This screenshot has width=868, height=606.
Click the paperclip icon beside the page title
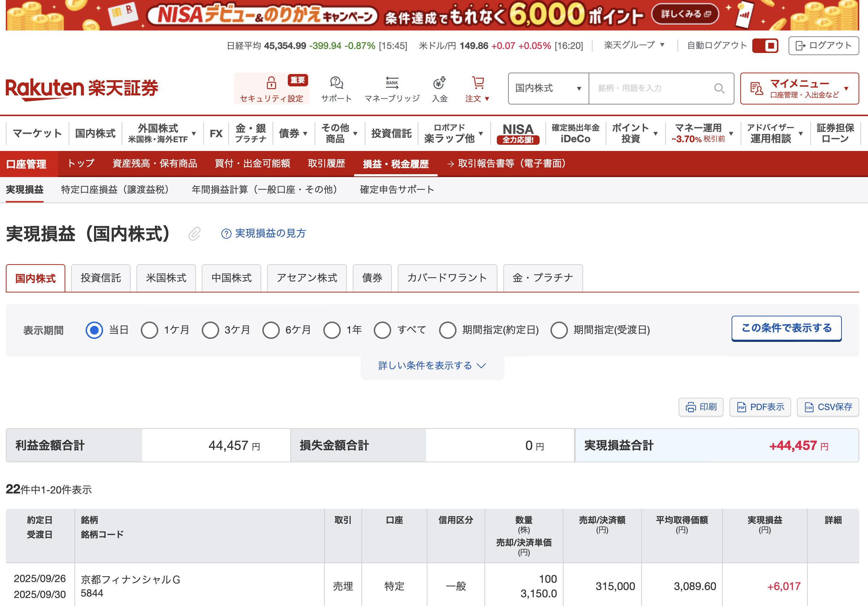(x=194, y=234)
